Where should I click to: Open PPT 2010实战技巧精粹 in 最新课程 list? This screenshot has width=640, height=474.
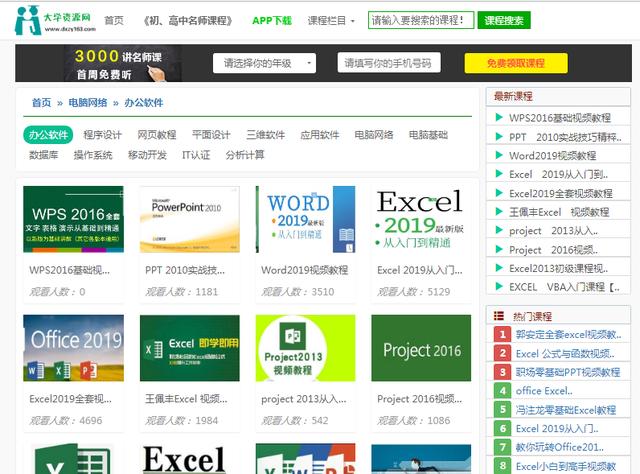[565, 137]
